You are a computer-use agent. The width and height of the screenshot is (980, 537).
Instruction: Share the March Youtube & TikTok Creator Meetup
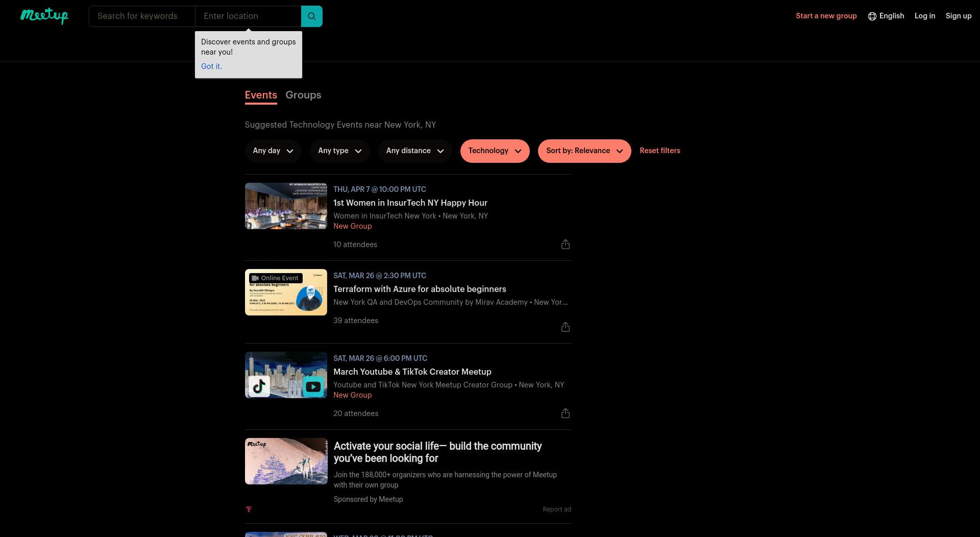[565, 413]
